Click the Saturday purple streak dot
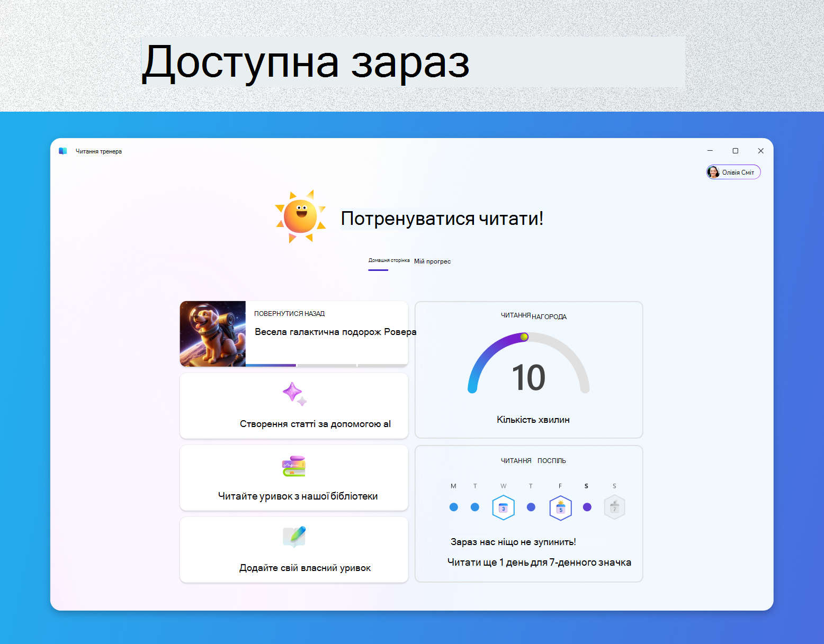This screenshot has width=824, height=644. pyautogui.click(x=587, y=507)
